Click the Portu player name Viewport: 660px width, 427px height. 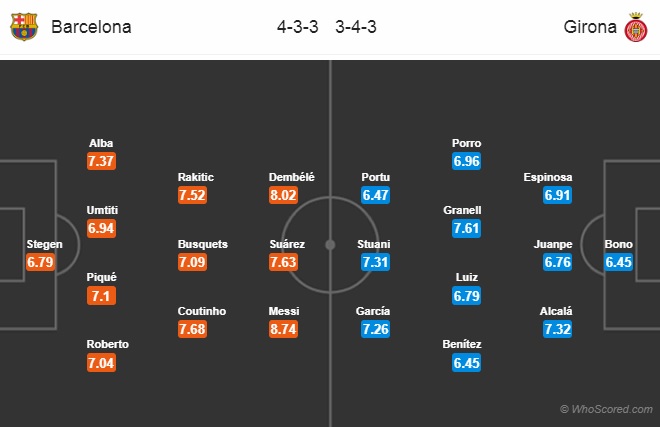375,177
